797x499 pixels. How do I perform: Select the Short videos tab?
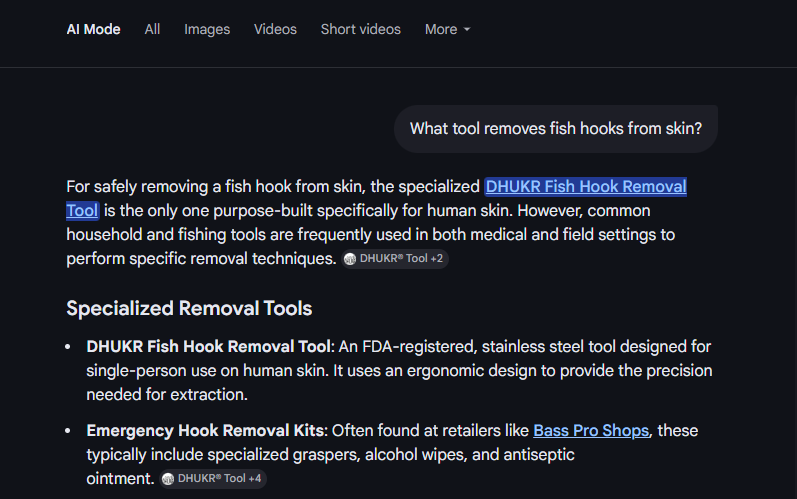[x=360, y=29]
